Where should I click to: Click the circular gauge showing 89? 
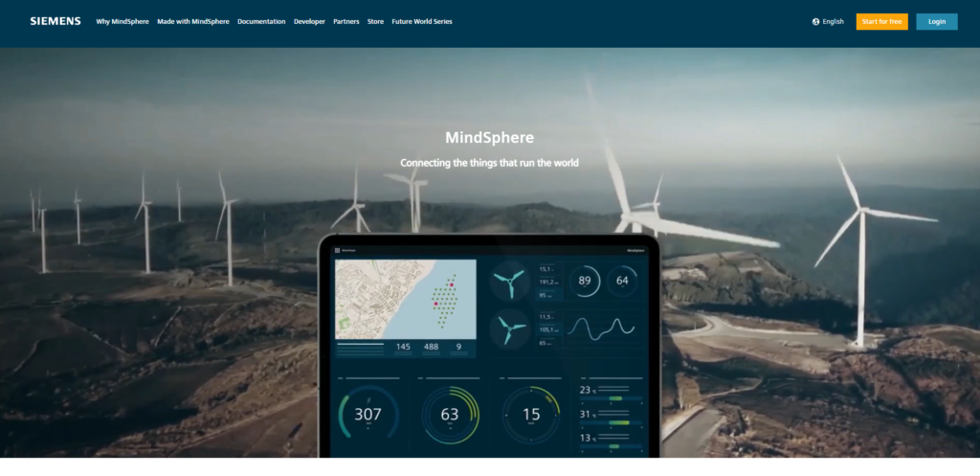(x=584, y=282)
